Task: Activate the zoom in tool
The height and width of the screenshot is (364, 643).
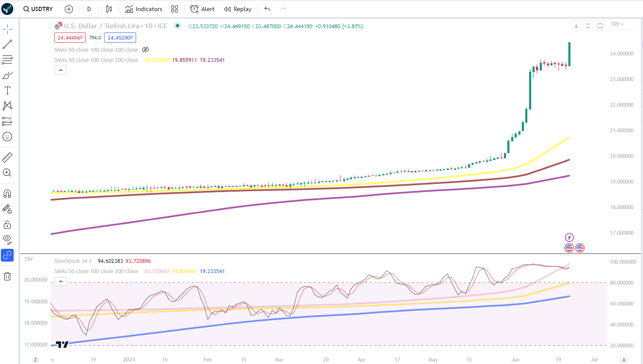Action: coord(7,172)
